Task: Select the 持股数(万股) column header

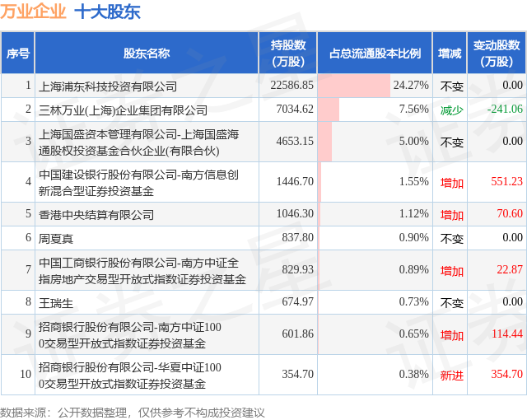Action: 288,53
